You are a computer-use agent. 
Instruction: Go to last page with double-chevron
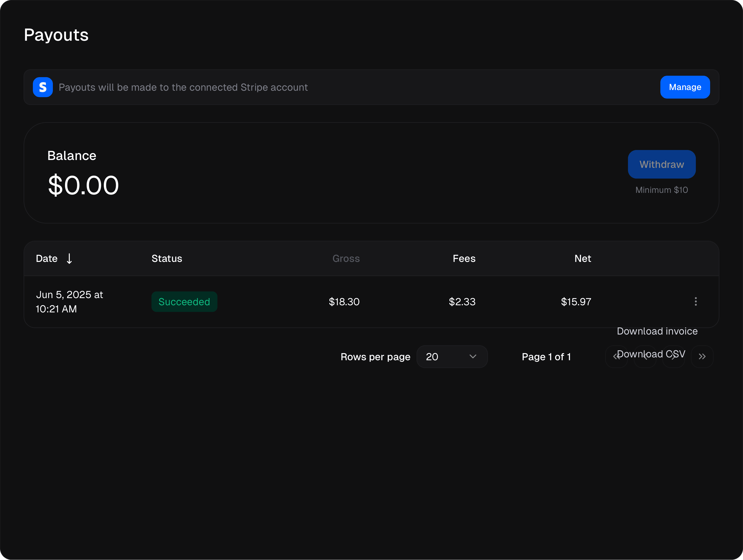point(702,356)
